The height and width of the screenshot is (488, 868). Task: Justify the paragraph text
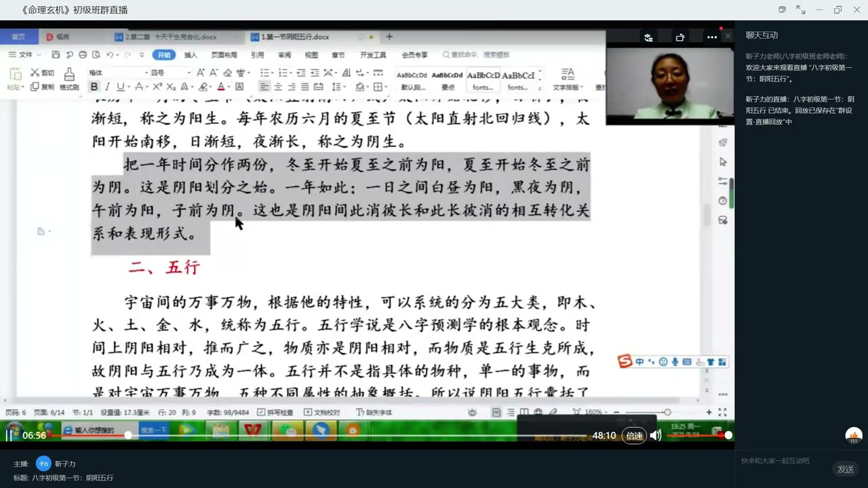point(305,87)
